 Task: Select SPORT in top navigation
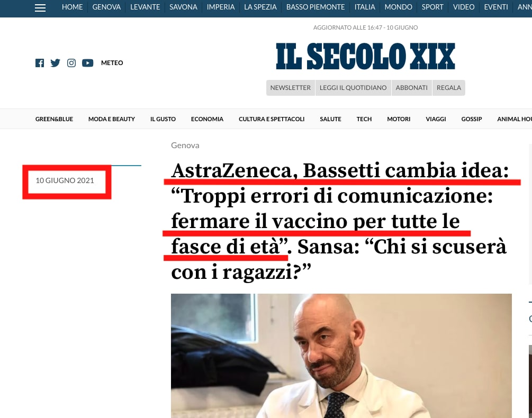[x=432, y=7]
